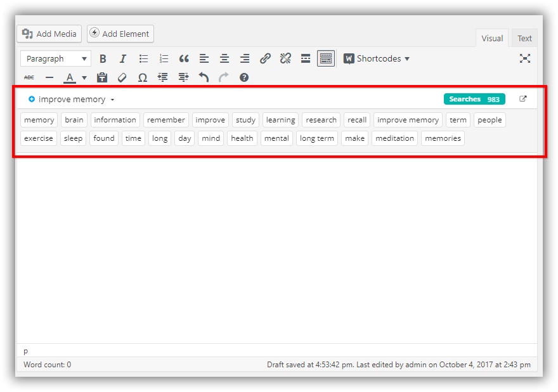The image size is (558, 392).
Task: Toggle the toolbar kitchen sink
Action: tap(326, 58)
